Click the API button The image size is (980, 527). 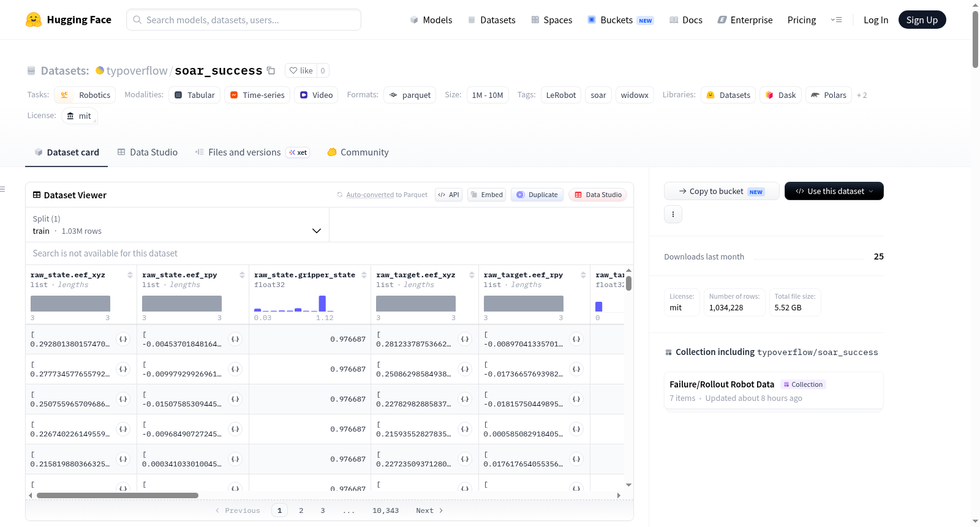pos(448,195)
